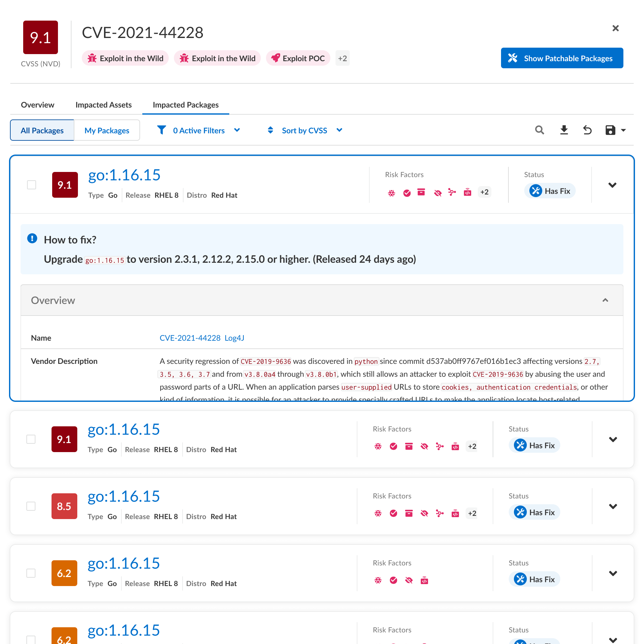Expand the 8.5 package card chevron
This screenshot has height=644, width=644.
(613, 506)
